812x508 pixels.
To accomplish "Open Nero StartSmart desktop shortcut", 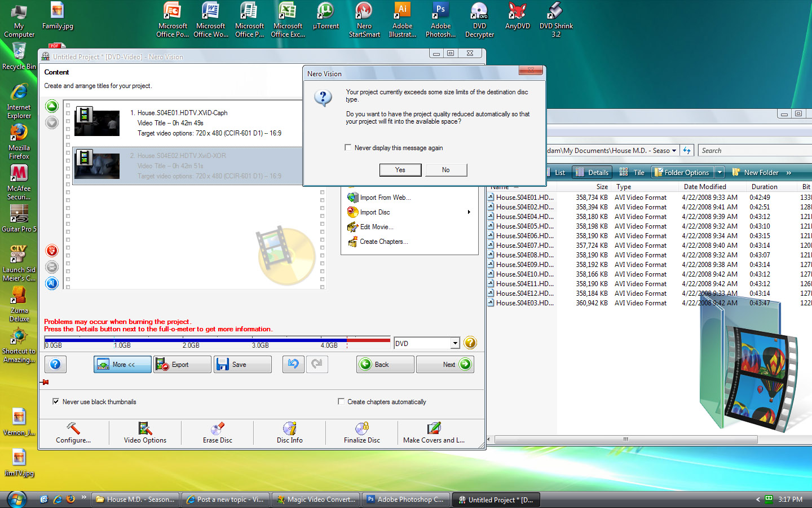I will (364, 20).
